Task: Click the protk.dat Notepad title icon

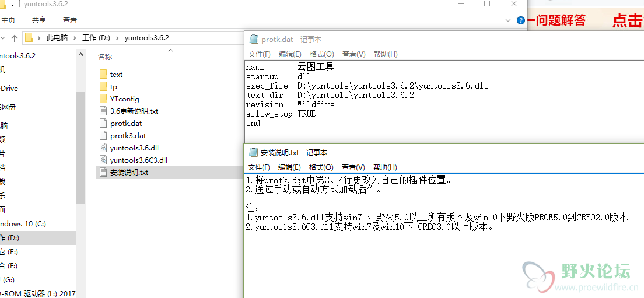Action: [x=253, y=40]
